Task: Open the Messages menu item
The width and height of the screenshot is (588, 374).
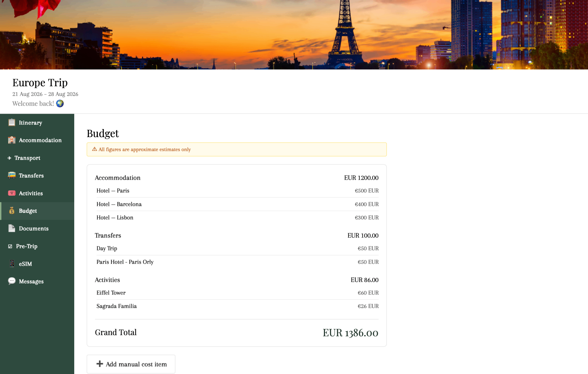Action: click(x=37, y=282)
